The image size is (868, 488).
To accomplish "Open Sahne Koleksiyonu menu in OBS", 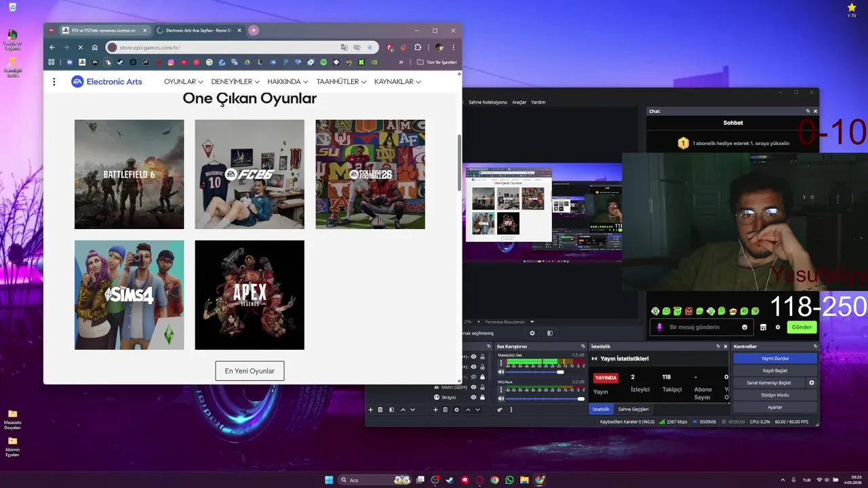I will 488,102.
